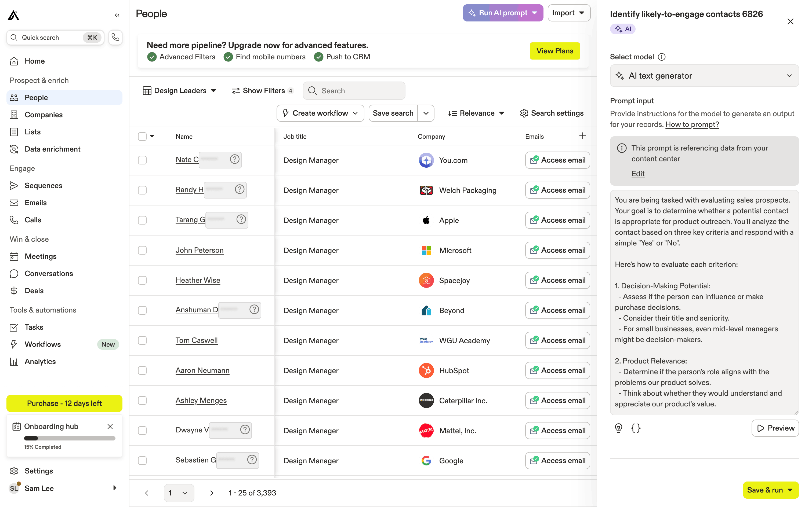Image resolution: width=812 pixels, height=507 pixels.
Task: Click the onboarding hub progress bar
Action: (x=70, y=438)
